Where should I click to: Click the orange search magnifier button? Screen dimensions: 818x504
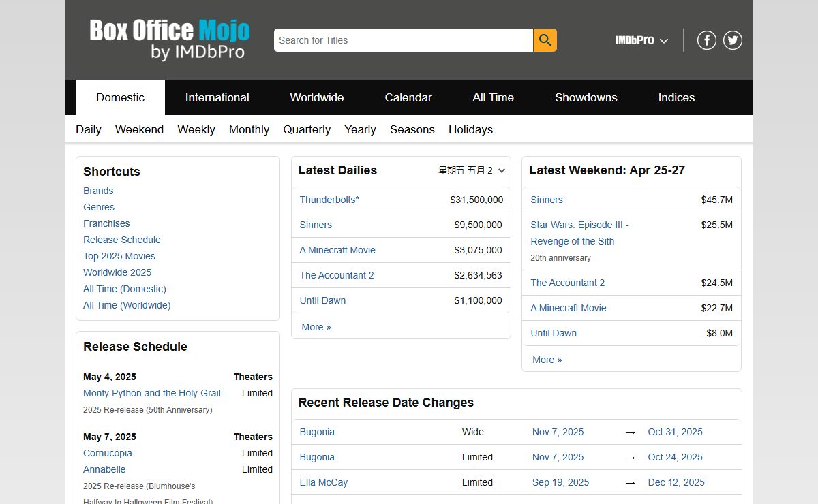[x=545, y=40]
